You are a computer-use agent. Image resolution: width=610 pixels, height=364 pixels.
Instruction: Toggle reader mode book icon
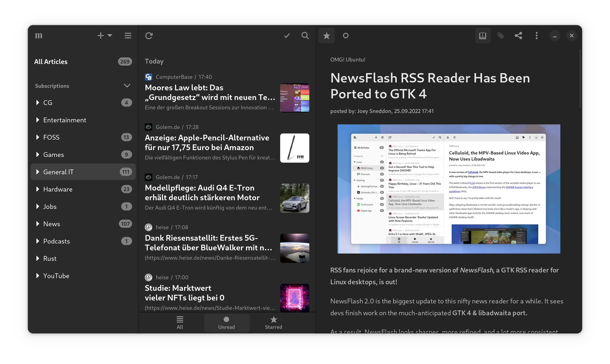482,36
